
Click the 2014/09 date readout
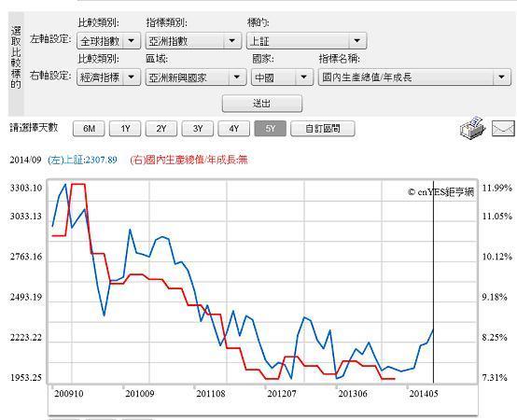tap(25, 160)
